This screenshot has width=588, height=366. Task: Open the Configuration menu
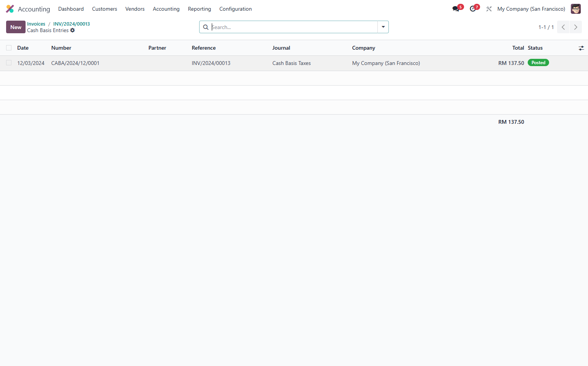point(235,9)
